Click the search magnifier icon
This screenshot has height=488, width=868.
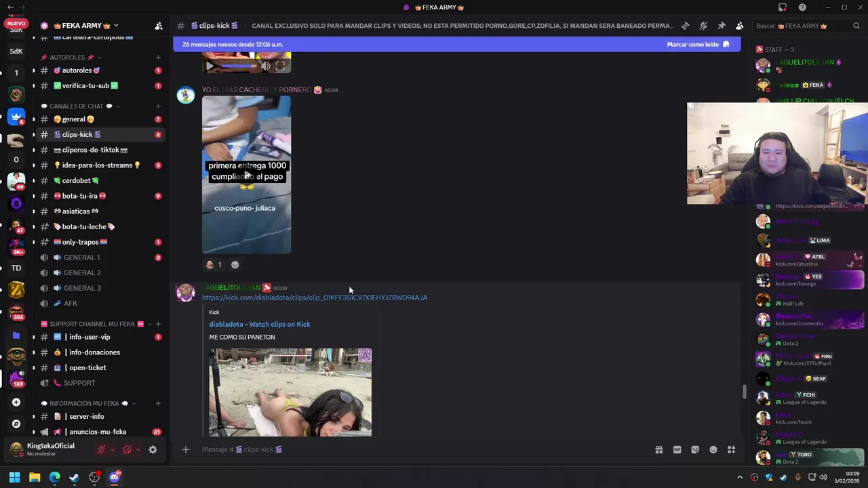click(x=856, y=26)
